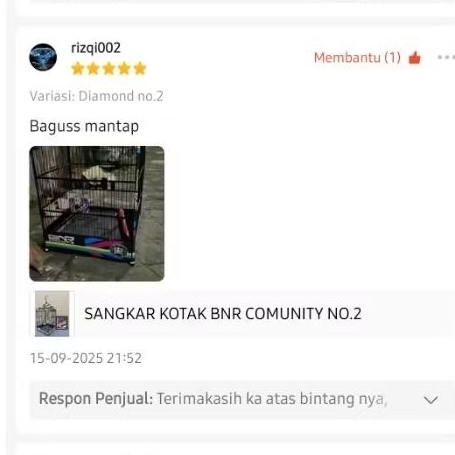Open the three-dots more options menu

446,57
